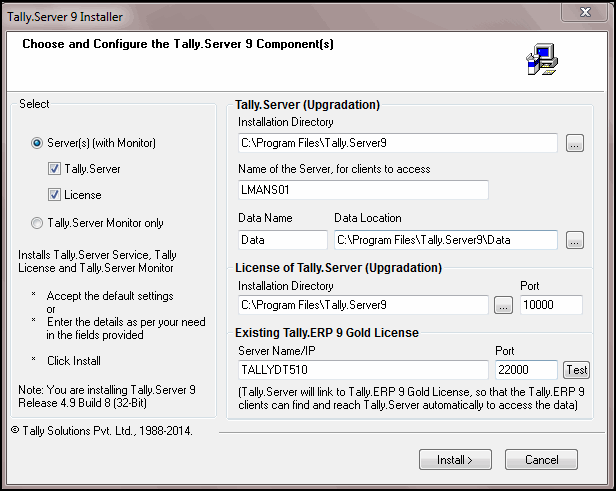Screen dimensions: 616x491
Task: Edit Server Name/IP field TALLYDT510
Action: pyautogui.click(x=363, y=370)
